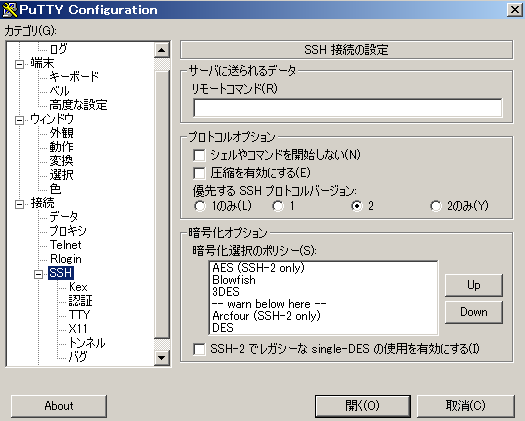The width and height of the screenshot is (525, 421).
Task: Open the バグ category
Action: click(78, 357)
